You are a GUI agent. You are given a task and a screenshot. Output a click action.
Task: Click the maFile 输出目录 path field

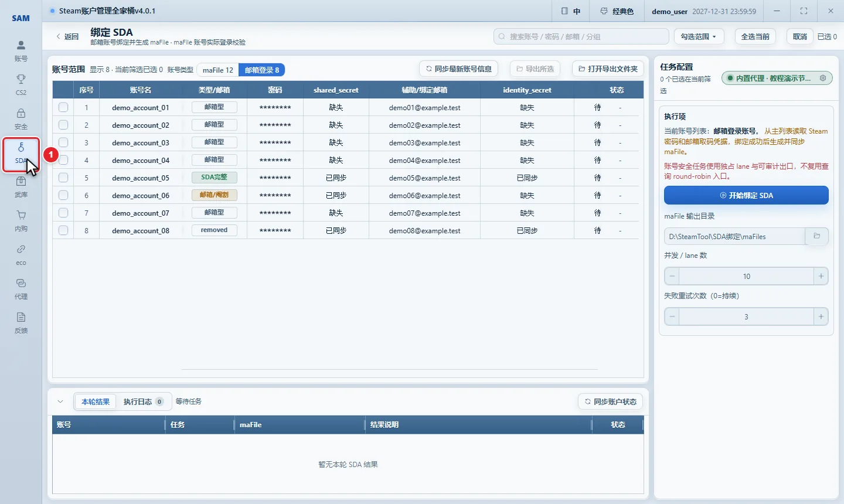[x=735, y=236]
